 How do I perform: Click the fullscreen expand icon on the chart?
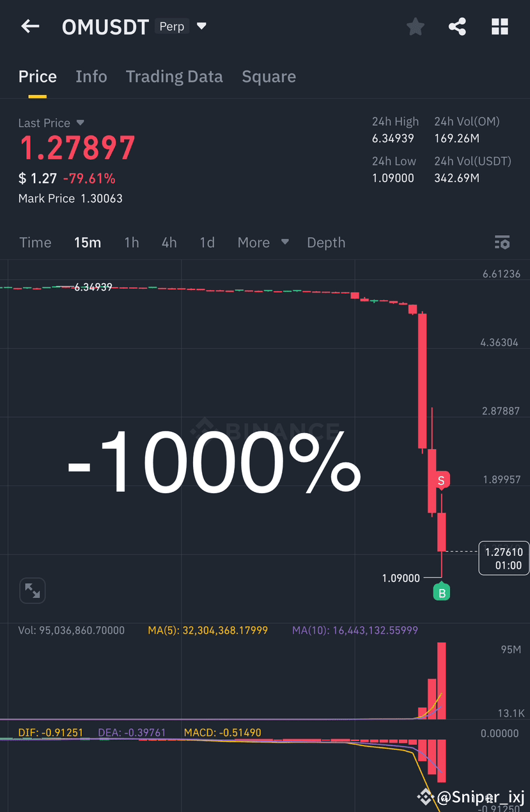32,590
